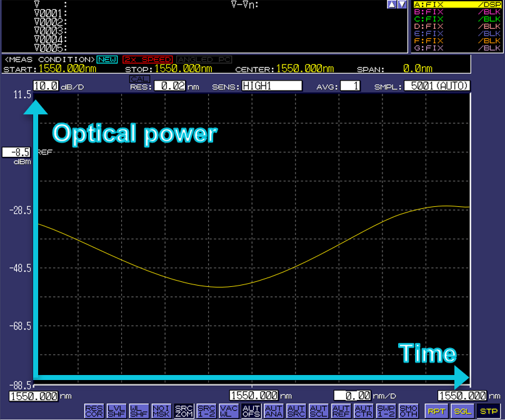Click the AUT ANA auto analysis key
This screenshot has height=420, width=505.
tap(274, 411)
